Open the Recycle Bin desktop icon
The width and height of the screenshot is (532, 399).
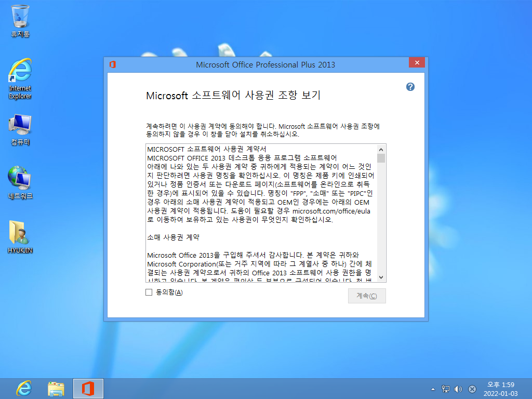pyautogui.click(x=20, y=20)
